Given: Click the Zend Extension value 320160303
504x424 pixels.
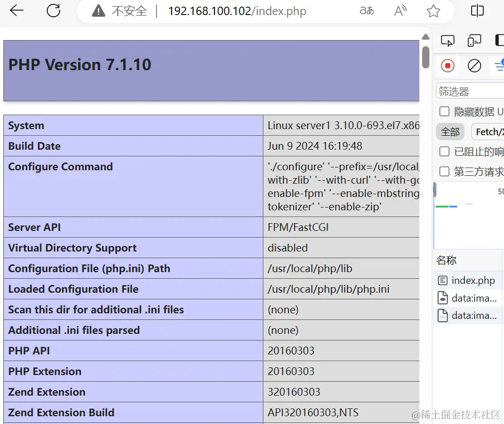Looking at the screenshot, I should click(x=294, y=392).
